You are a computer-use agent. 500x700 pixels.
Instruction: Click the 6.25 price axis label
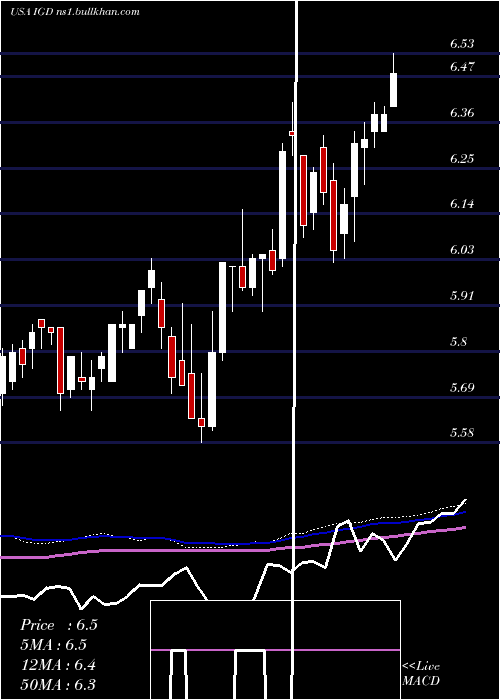coord(462,158)
